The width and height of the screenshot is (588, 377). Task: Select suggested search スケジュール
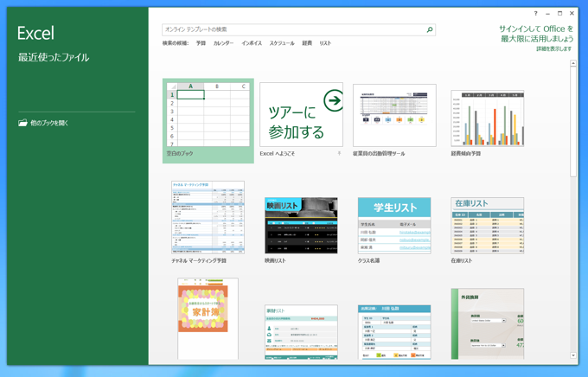pyautogui.click(x=282, y=43)
